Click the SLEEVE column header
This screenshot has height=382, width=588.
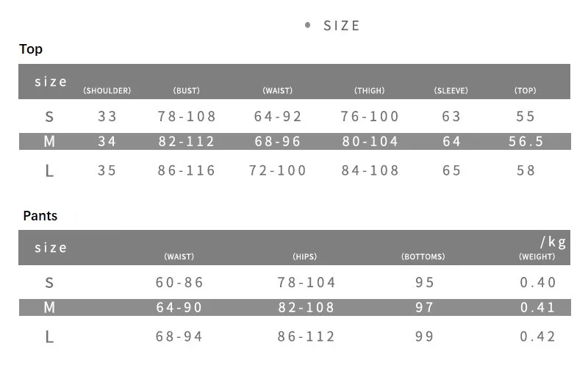tap(451, 90)
